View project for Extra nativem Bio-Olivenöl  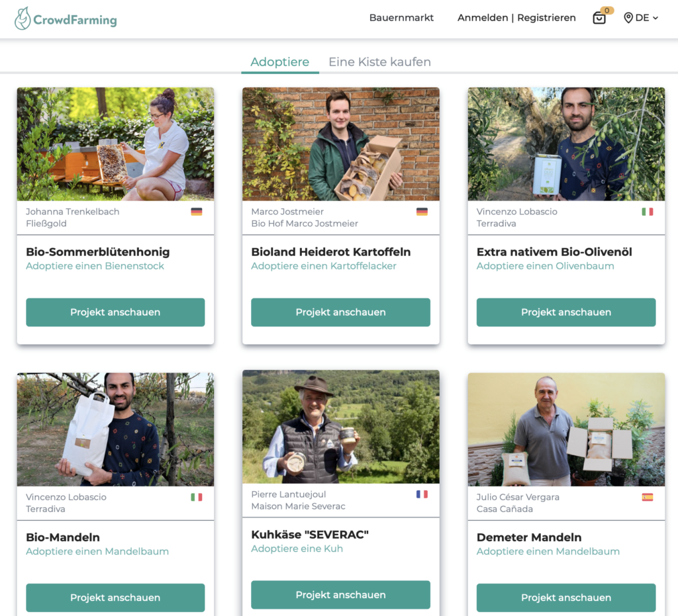566,312
